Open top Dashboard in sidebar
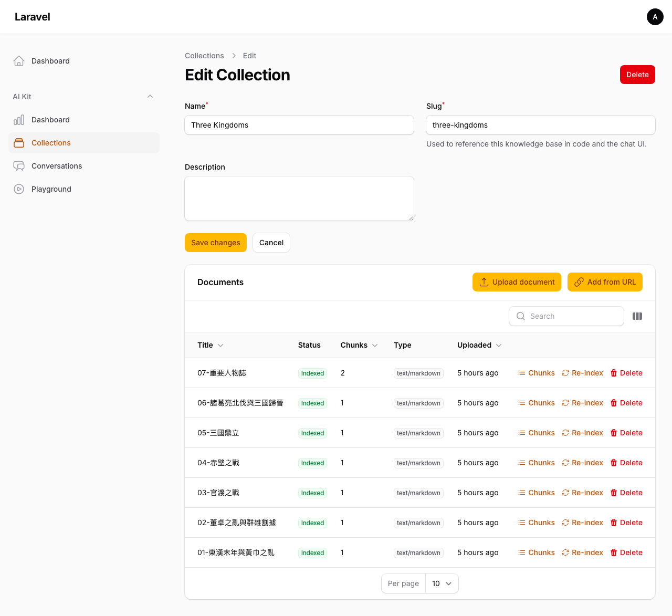Viewport: 672px width, 616px height. 84,61
